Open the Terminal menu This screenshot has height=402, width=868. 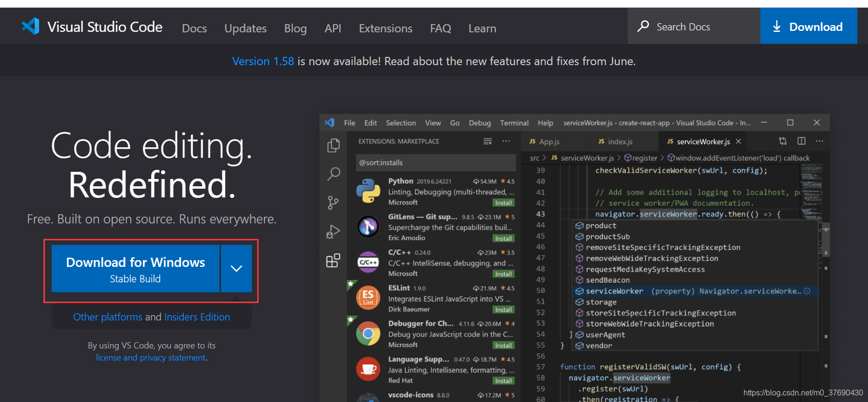514,123
